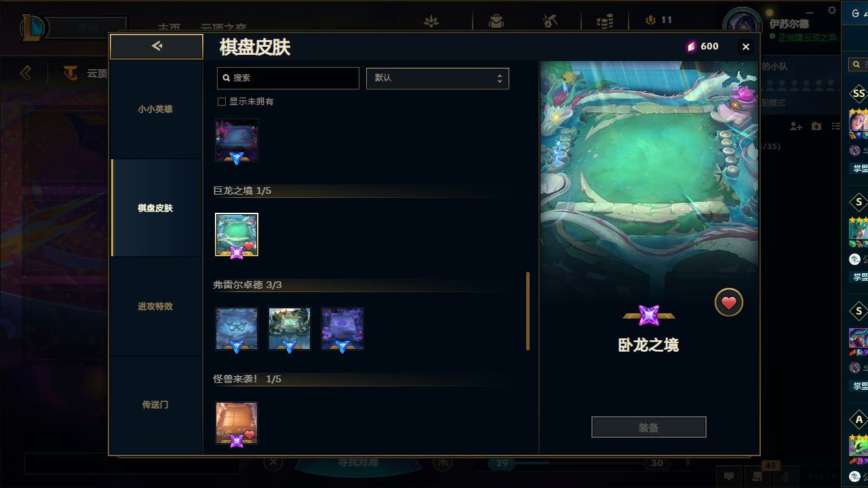
Task: Open the 默认 sort dropdown
Action: [x=437, y=78]
